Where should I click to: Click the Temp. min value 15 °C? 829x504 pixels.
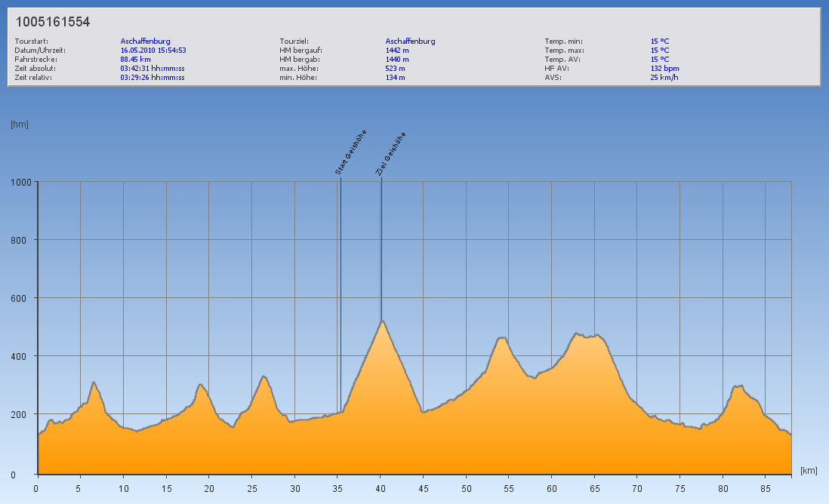click(x=660, y=41)
